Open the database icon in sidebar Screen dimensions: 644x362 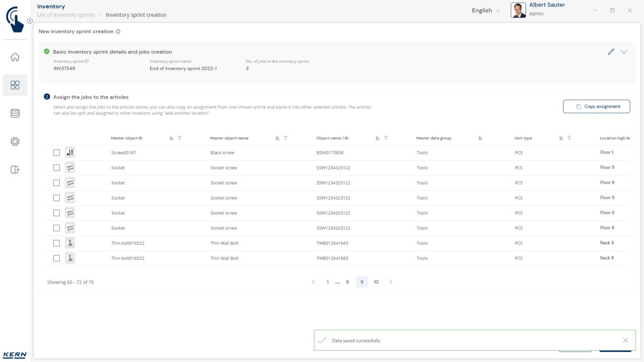point(15,114)
